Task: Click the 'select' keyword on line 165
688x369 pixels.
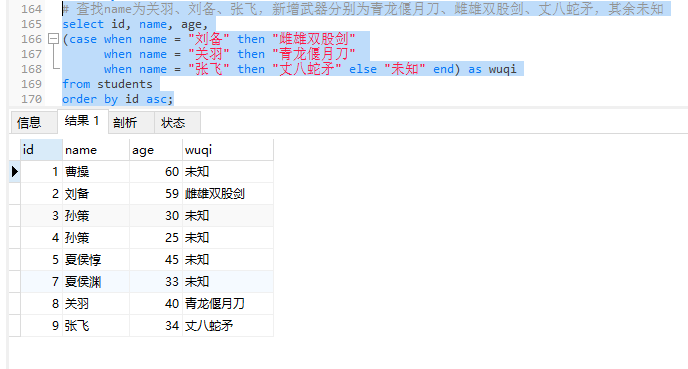Action: click(83, 24)
